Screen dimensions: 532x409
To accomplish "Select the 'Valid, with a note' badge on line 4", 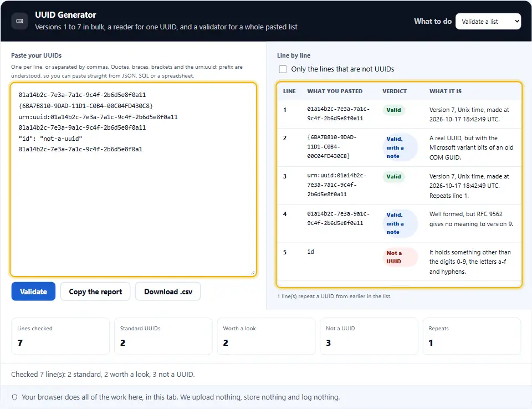I will pyautogui.click(x=400, y=223).
